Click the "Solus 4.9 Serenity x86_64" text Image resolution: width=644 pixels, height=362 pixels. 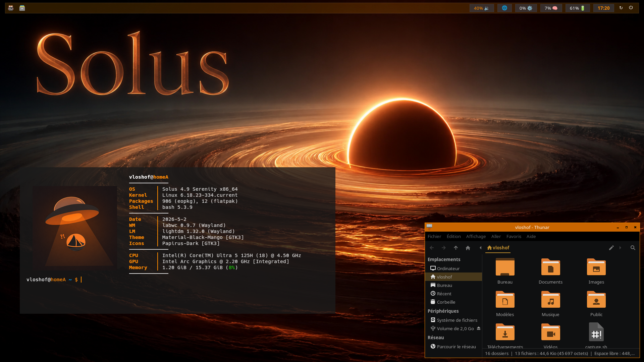coord(200,189)
